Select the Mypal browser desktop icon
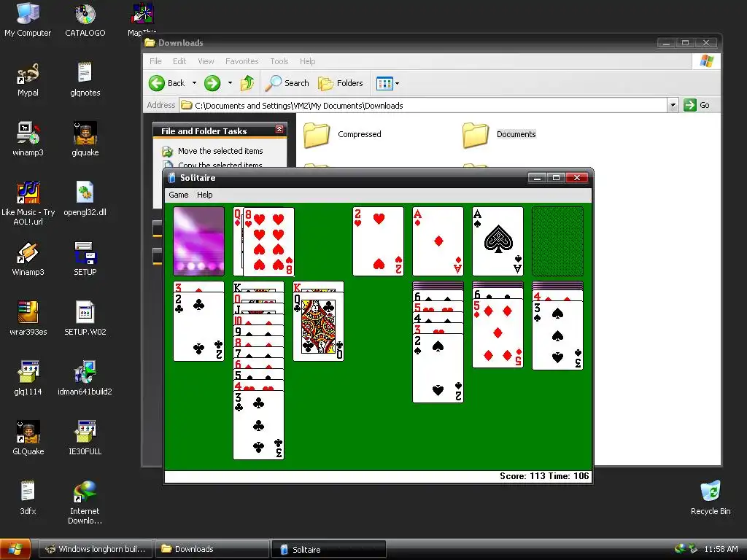747x560 pixels. tap(28, 79)
